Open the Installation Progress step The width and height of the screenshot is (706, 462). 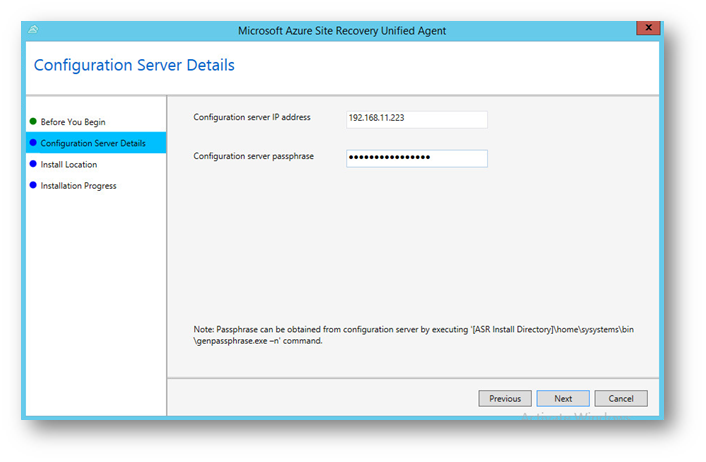[x=78, y=185]
